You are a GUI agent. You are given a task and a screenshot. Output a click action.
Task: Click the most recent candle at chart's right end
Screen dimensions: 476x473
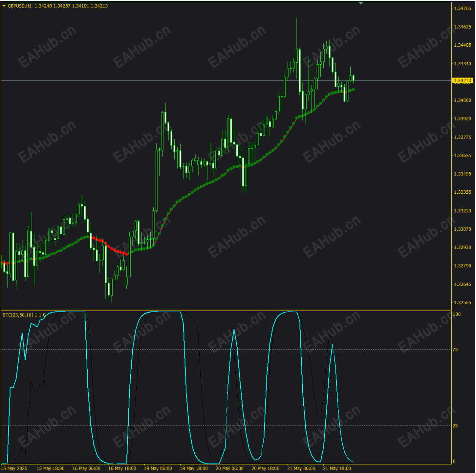(353, 78)
